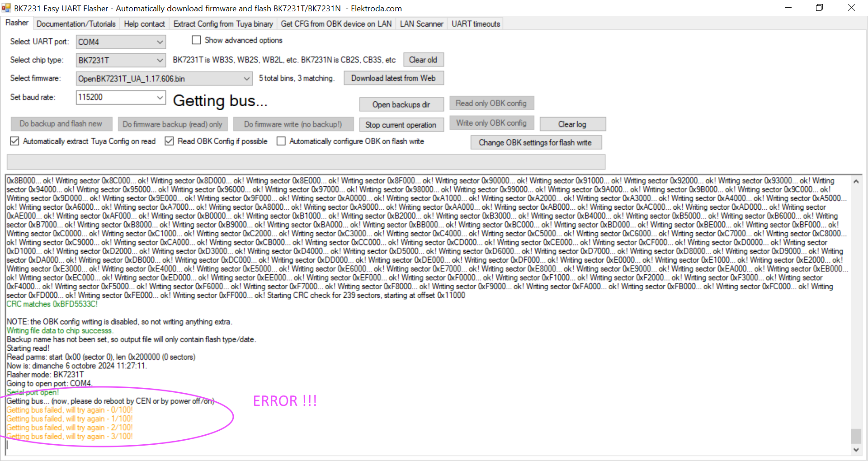
Task: Click 'Writing file data to chip success.' line
Action: tap(60, 330)
